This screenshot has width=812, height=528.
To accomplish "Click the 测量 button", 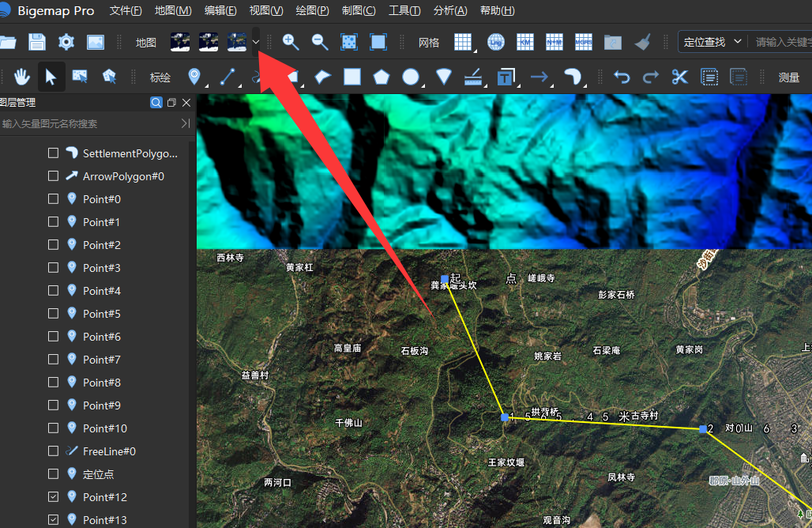I will click(788, 77).
